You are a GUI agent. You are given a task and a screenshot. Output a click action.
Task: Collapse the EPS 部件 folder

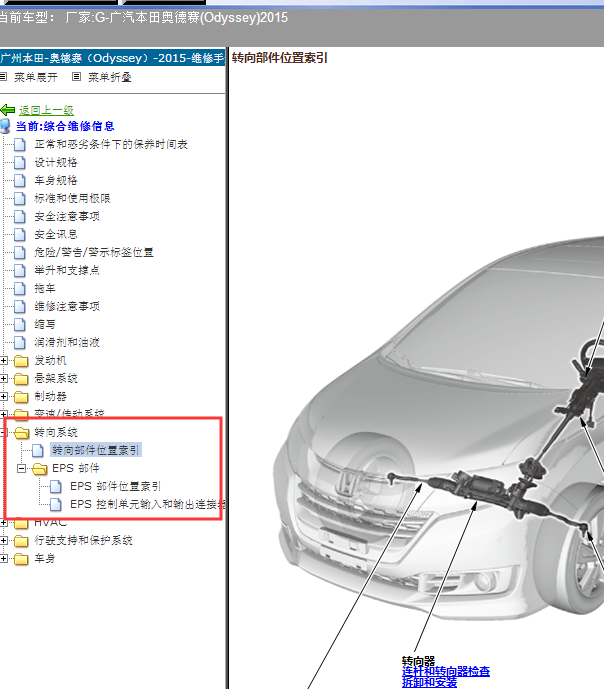point(21,468)
